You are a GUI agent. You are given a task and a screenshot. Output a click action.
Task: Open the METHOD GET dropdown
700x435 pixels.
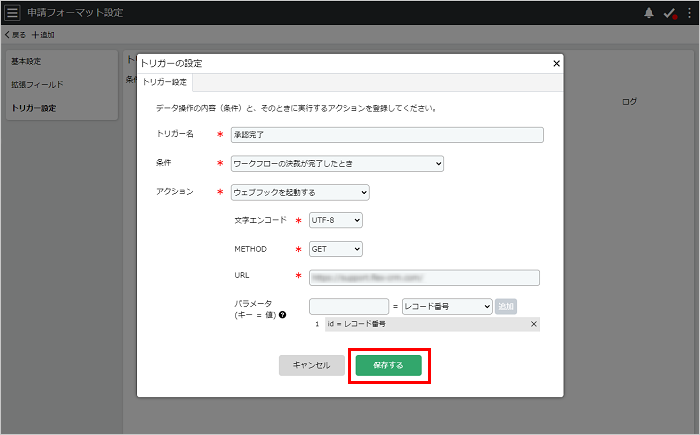(336, 249)
